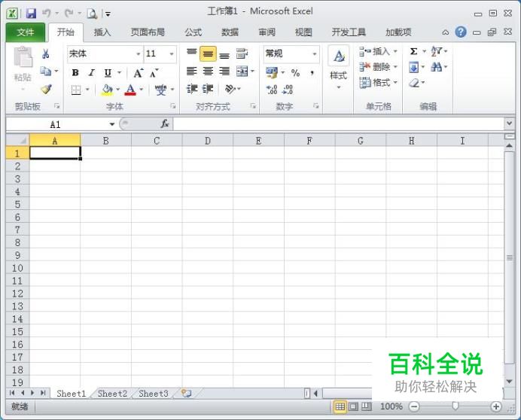Click the Clear eraser icon
The image size is (521, 420).
[414, 83]
